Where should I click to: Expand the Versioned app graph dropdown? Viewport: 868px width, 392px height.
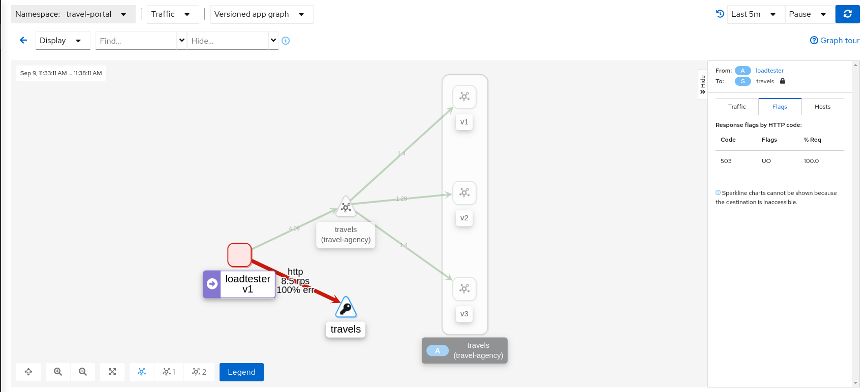point(261,14)
